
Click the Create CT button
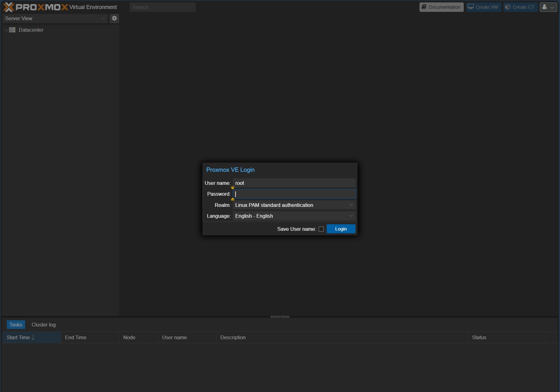click(x=520, y=7)
